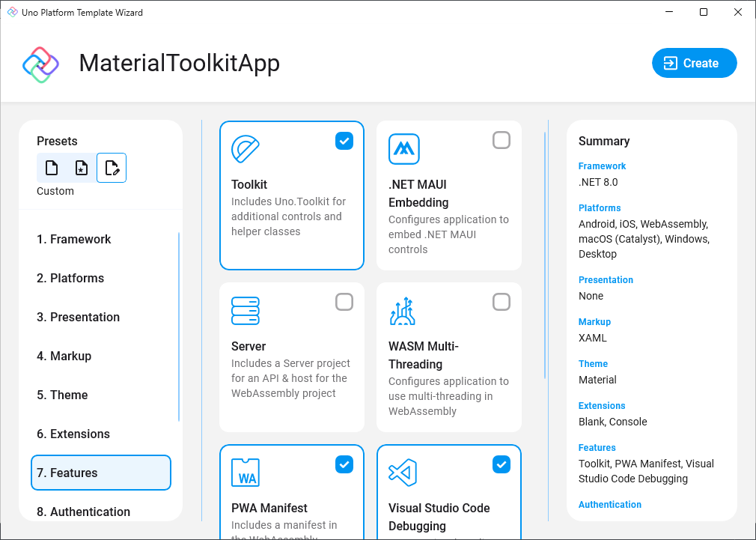The height and width of the screenshot is (540, 756).
Task: Click the Toolkit feature brush icon
Action: coord(247,148)
